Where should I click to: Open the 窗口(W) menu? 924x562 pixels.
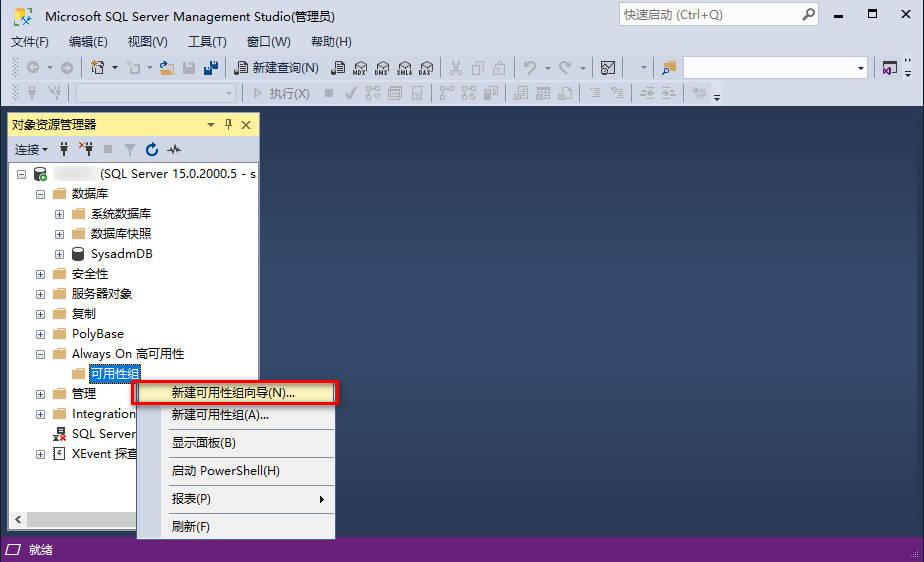(x=269, y=41)
